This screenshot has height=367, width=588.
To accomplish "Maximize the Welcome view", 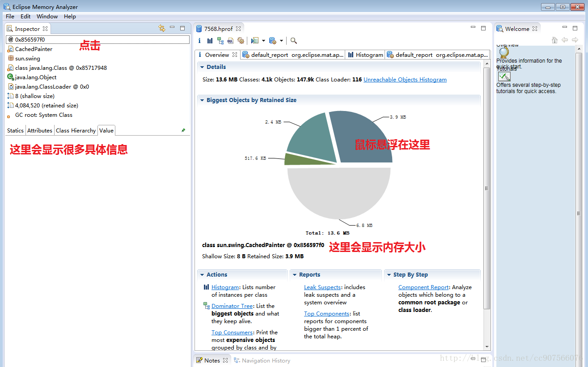I will (576, 28).
